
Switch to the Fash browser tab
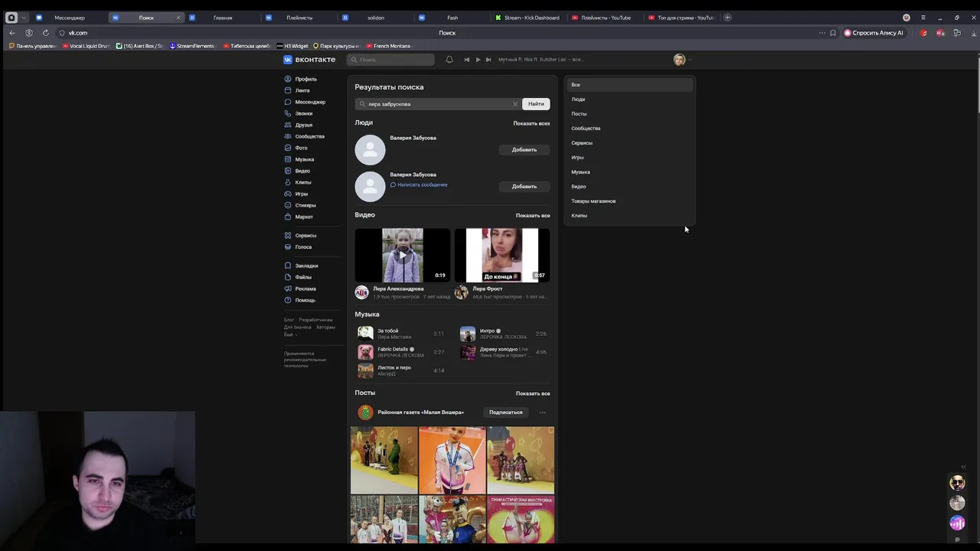[x=452, y=18]
